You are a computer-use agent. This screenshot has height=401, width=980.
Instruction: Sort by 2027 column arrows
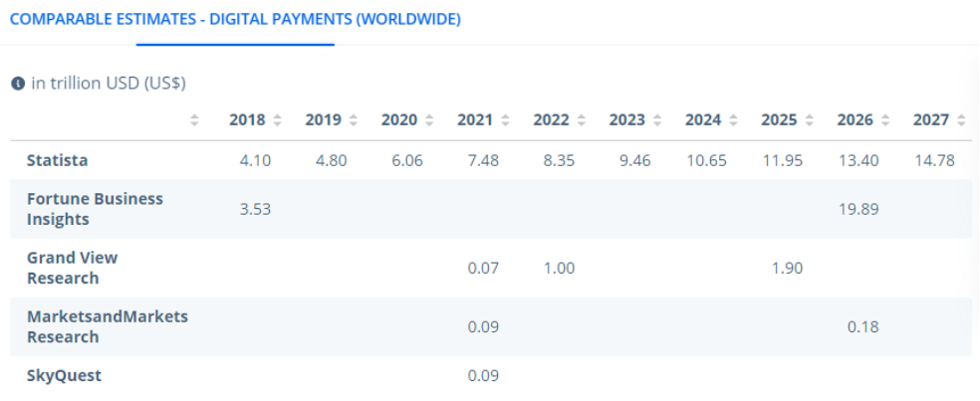click(961, 120)
